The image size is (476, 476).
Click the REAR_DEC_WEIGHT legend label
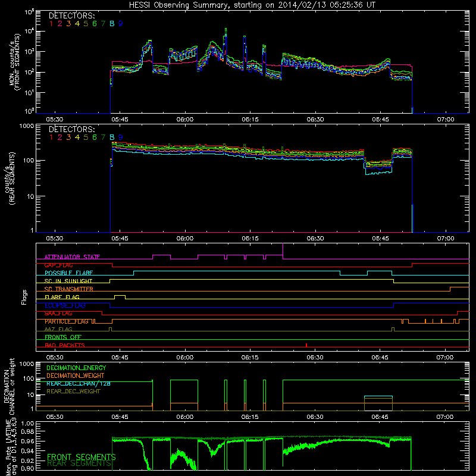click(73, 392)
